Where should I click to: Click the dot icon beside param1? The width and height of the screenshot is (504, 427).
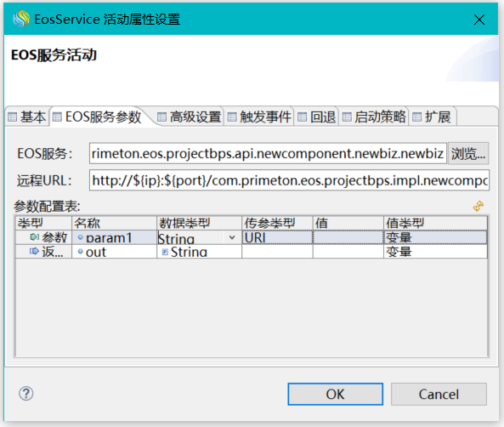(x=81, y=237)
